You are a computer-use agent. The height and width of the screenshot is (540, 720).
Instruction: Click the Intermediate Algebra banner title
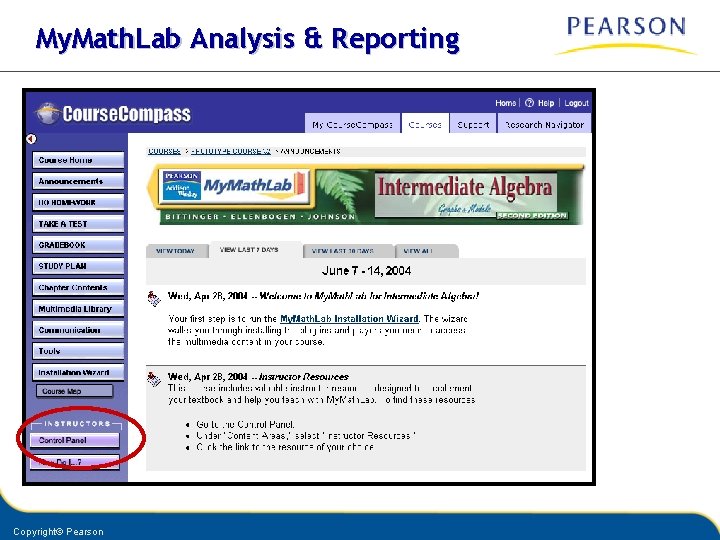pyautogui.click(x=464, y=187)
